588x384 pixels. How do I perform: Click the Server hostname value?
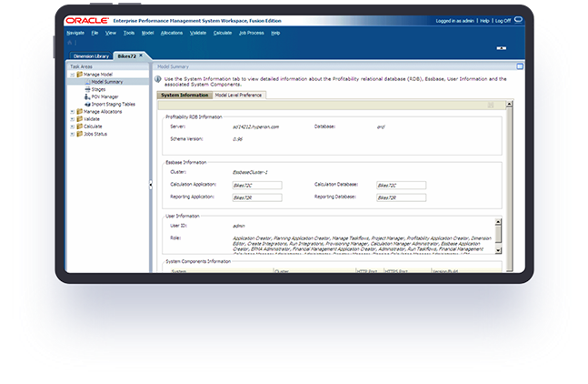coord(255,126)
